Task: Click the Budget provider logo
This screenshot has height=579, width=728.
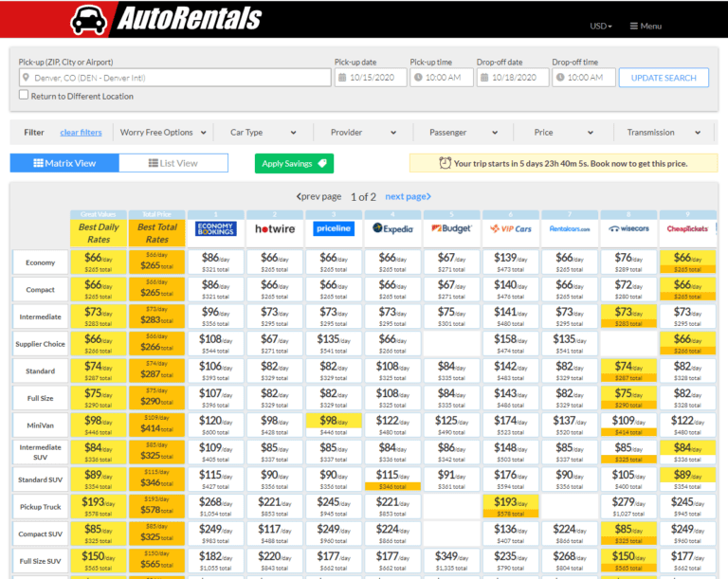Action: (x=452, y=228)
